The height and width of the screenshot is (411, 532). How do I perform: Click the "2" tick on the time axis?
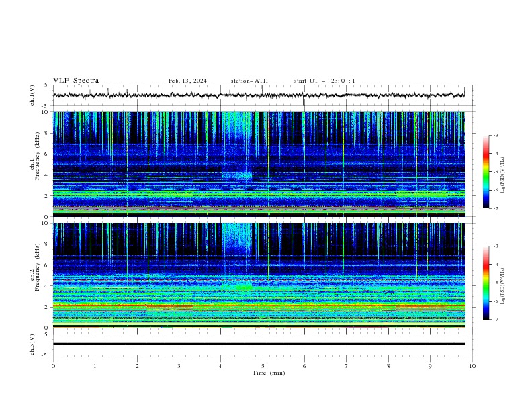(137, 366)
